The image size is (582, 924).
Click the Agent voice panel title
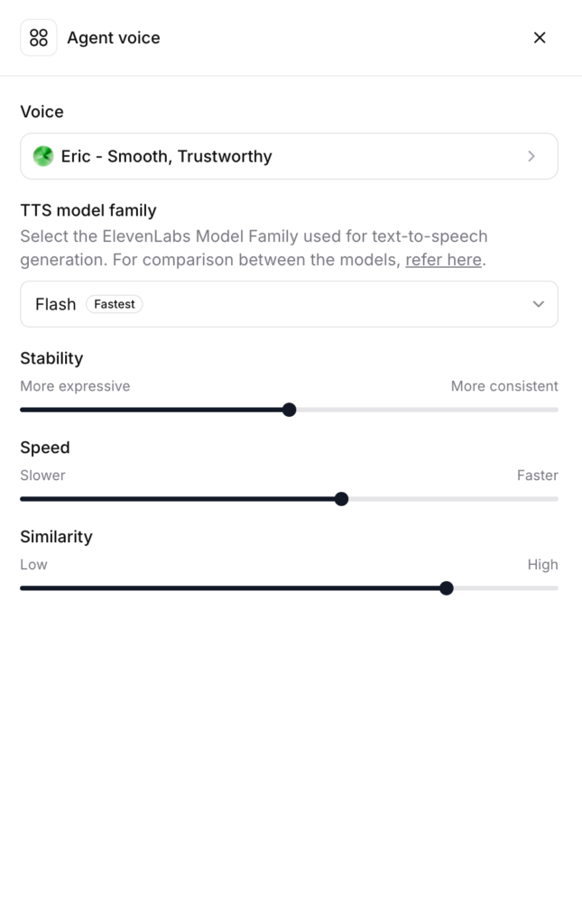[114, 38]
